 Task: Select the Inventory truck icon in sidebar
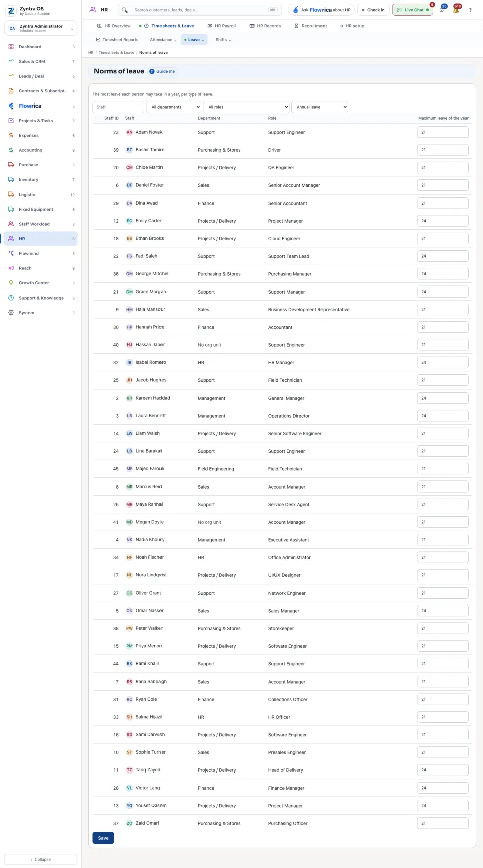[x=11, y=179]
